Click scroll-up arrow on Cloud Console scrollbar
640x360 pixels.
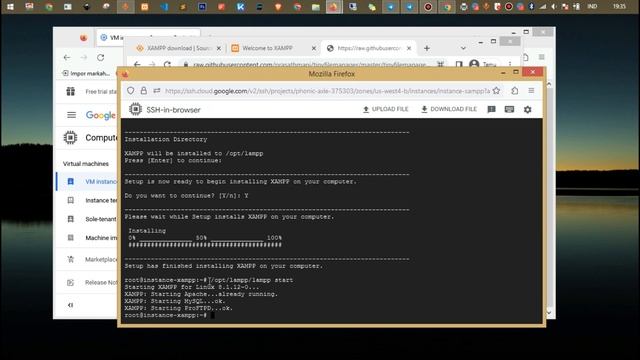[x=549, y=84]
